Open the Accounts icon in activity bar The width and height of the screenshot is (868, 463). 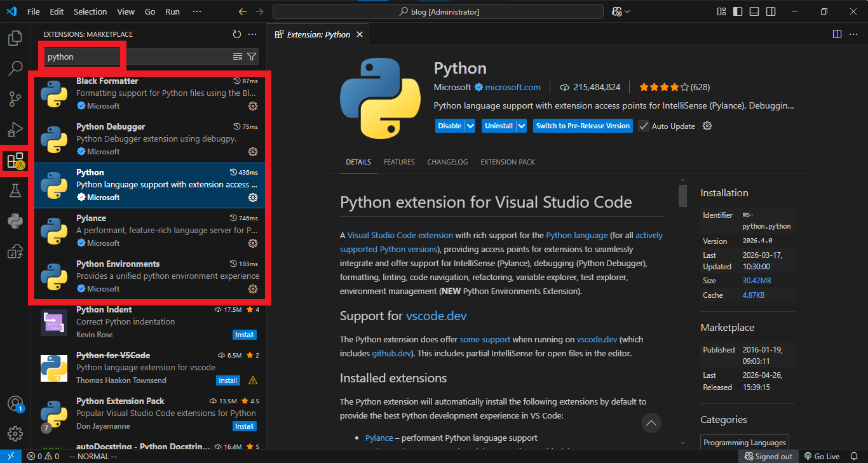15,404
